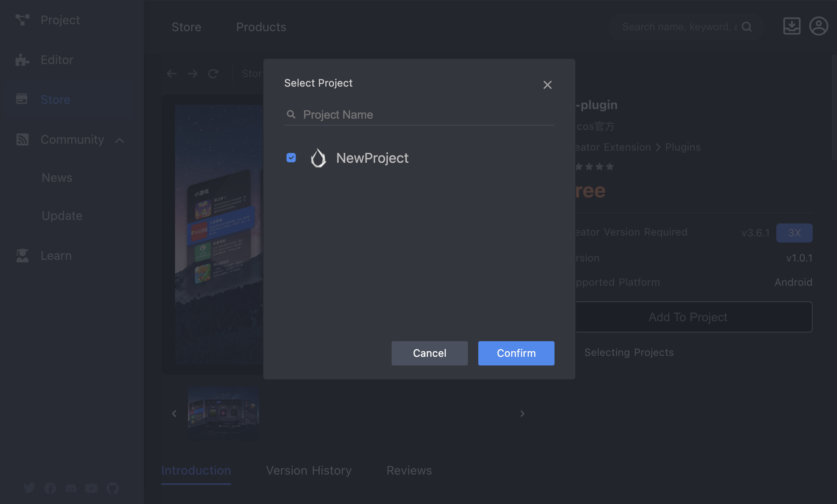Screen dimensions: 837x504
Task: Open the downloads icon in top bar
Action: [792, 26]
